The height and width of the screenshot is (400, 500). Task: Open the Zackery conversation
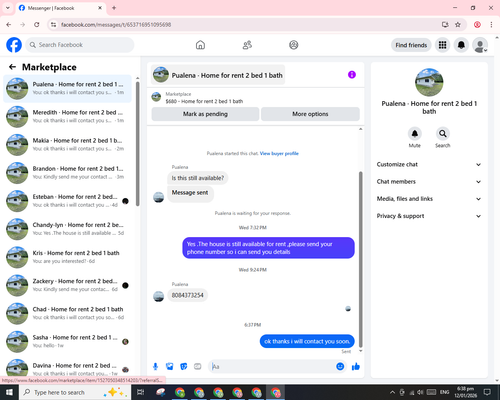click(x=67, y=285)
